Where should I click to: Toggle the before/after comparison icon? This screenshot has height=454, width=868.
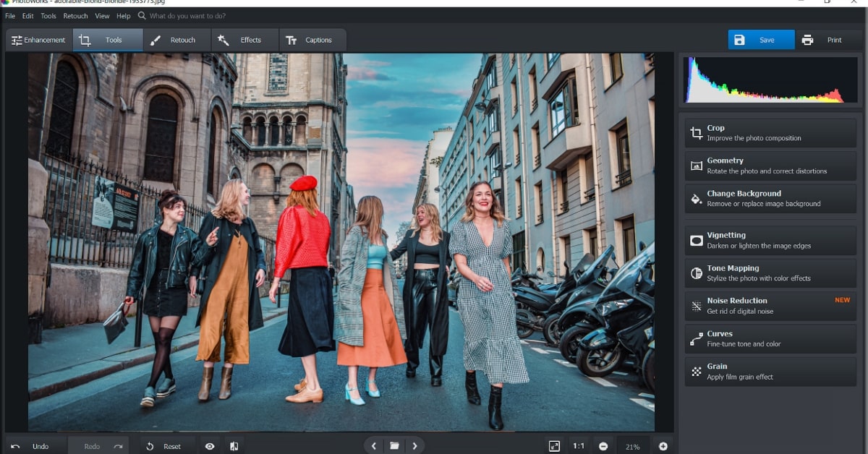coord(234,446)
